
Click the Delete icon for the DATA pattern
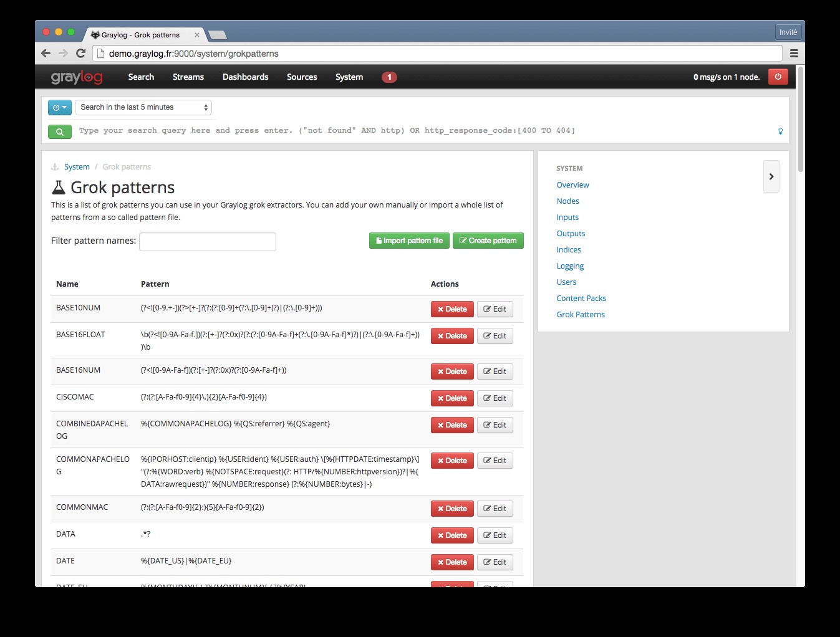(443, 535)
